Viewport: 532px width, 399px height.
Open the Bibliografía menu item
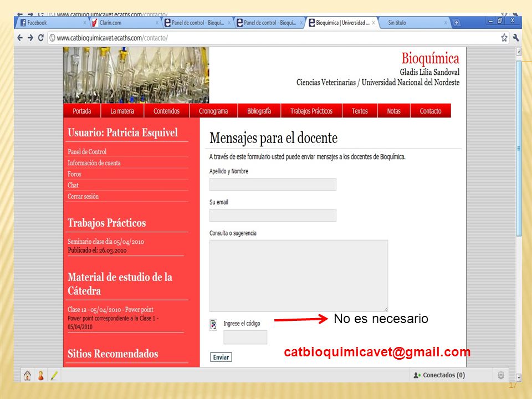click(259, 111)
